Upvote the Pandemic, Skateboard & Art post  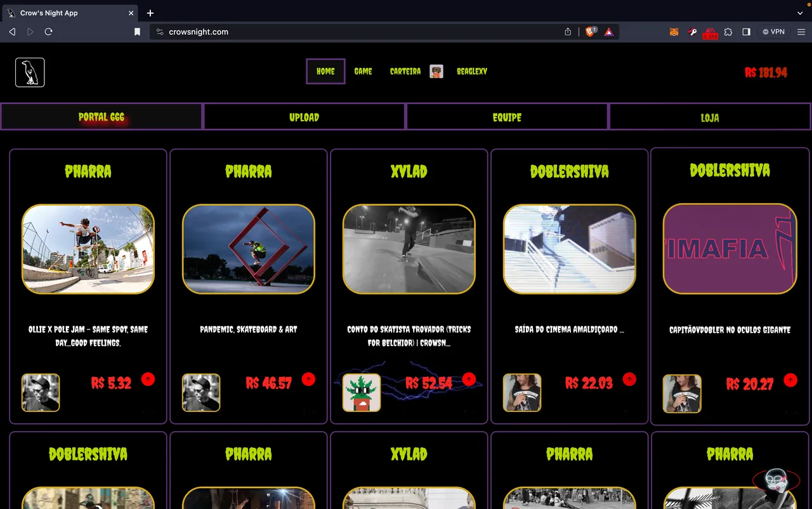tap(308, 379)
